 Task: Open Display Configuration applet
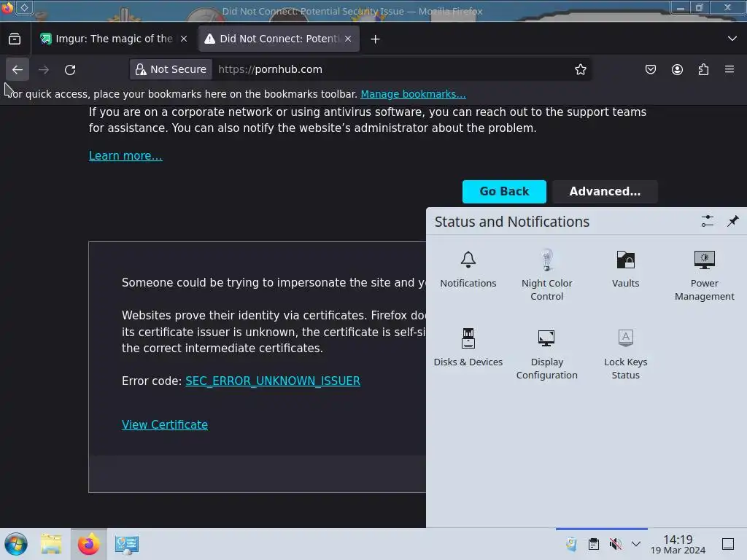(547, 354)
